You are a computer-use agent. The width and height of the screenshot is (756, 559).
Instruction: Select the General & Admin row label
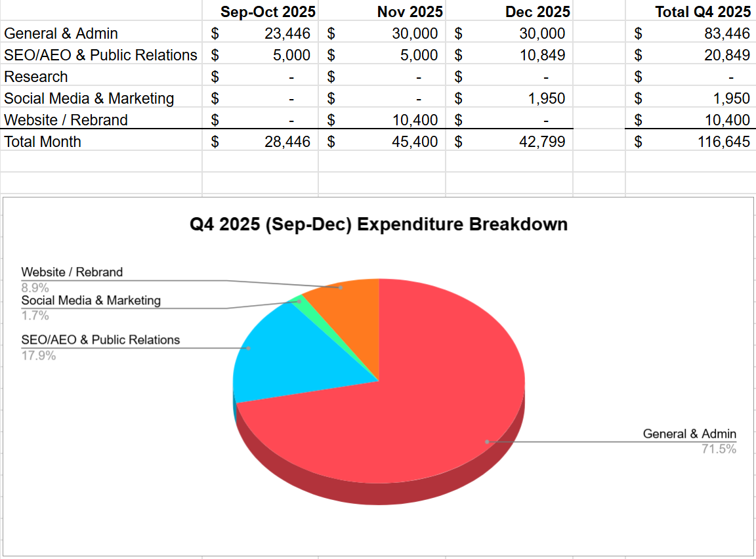(x=61, y=33)
